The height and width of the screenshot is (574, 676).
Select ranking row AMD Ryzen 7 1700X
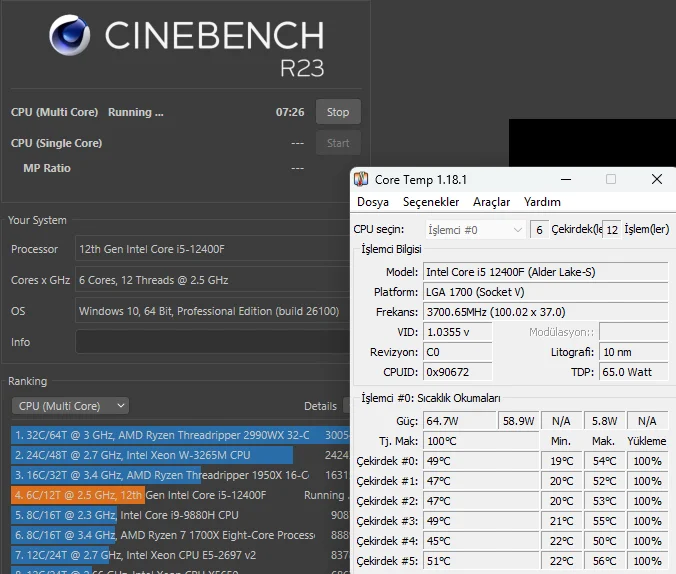tap(180, 535)
